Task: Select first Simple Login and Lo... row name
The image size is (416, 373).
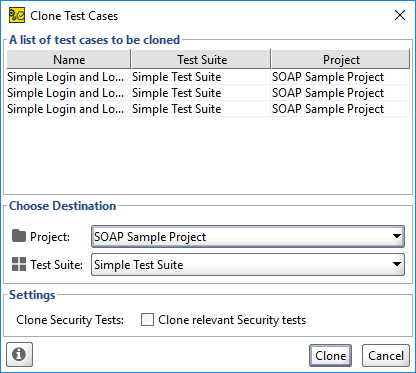Action: [x=68, y=77]
